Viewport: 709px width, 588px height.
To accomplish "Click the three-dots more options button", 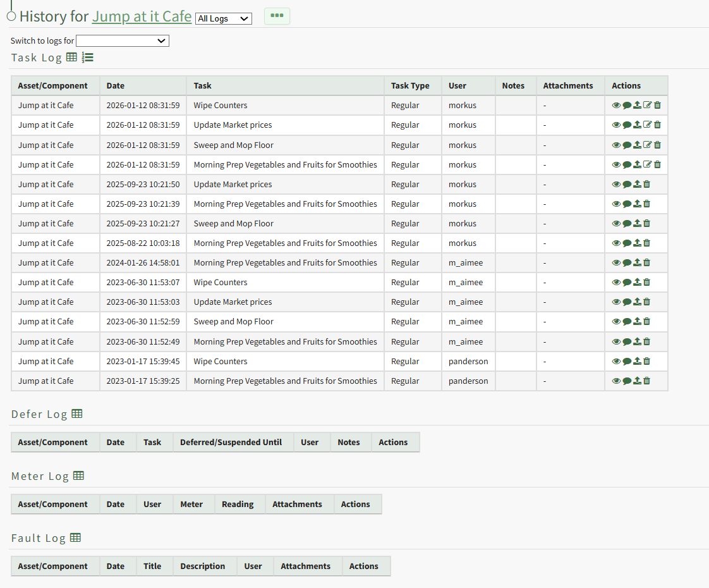I will [277, 16].
